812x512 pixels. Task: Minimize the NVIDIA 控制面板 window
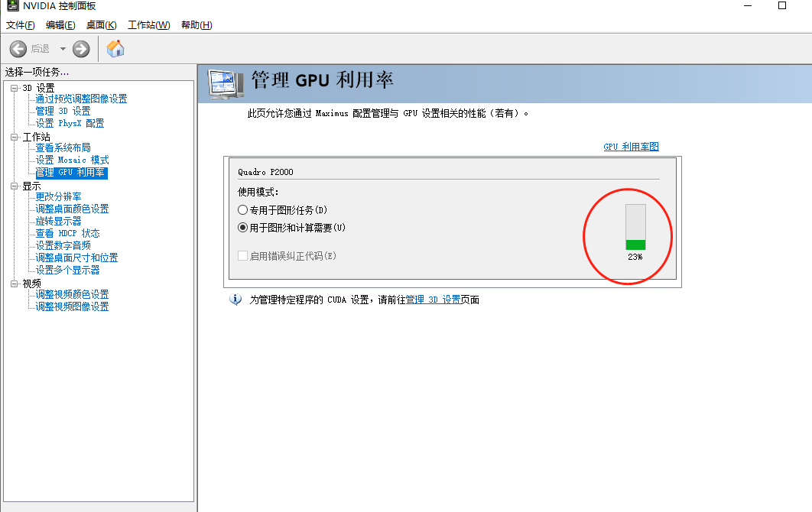pyautogui.click(x=748, y=5)
